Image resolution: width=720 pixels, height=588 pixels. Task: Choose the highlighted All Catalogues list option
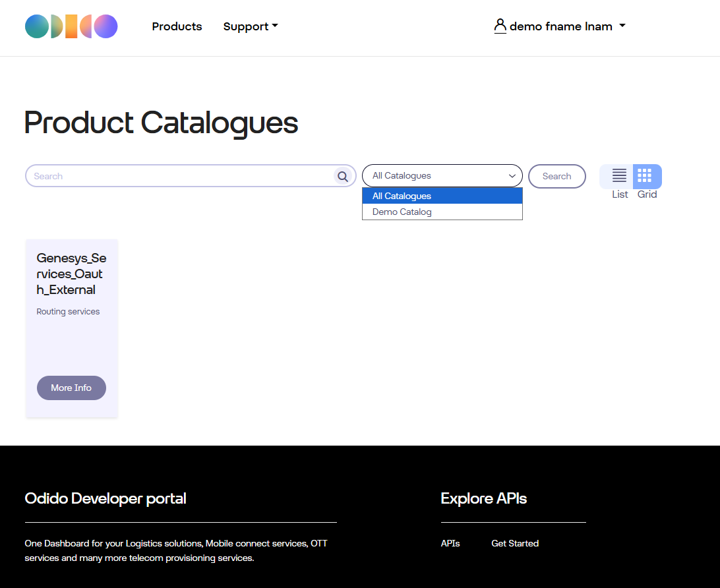(402, 196)
